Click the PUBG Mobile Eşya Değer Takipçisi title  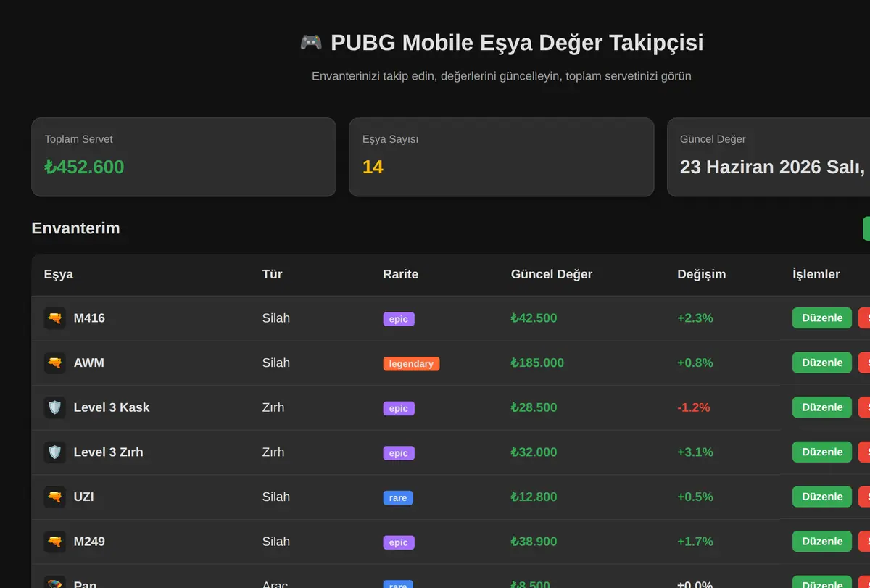pos(517,42)
